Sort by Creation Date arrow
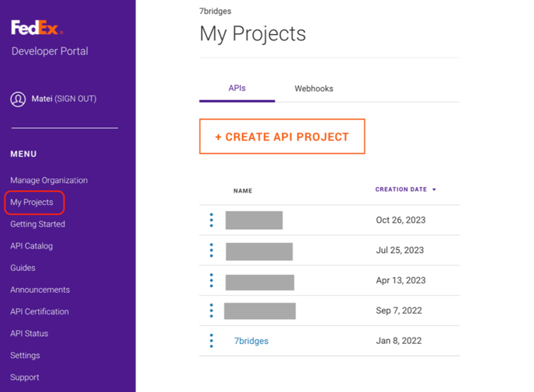The width and height of the screenshot is (534, 392). tap(434, 190)
